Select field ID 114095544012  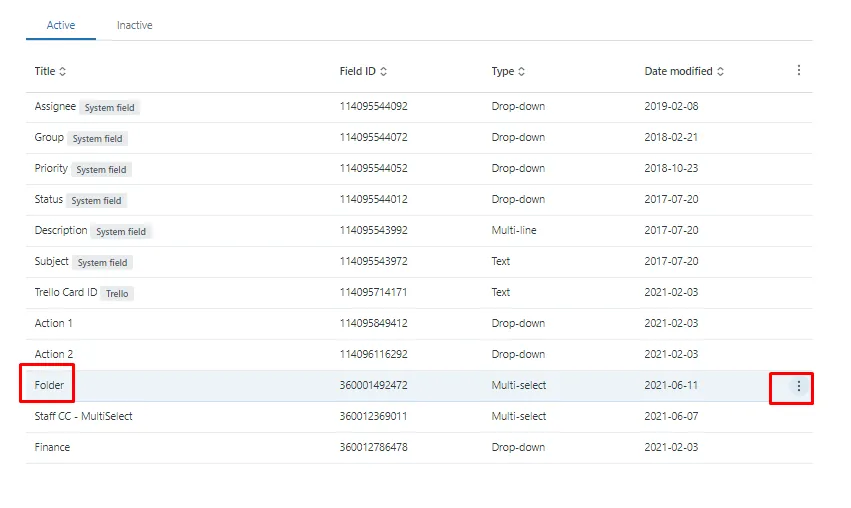coord(373,199)
